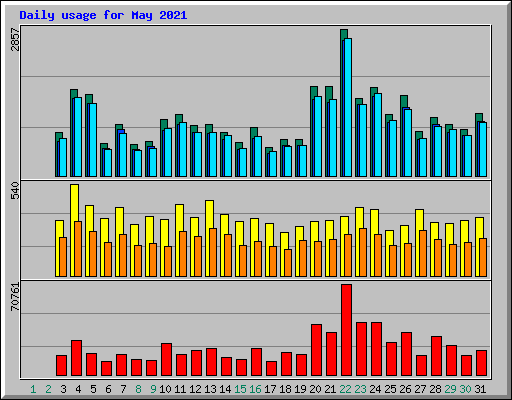Click the red bar for day 28
This screenshot has width=512, height=400.
point(436,356)
